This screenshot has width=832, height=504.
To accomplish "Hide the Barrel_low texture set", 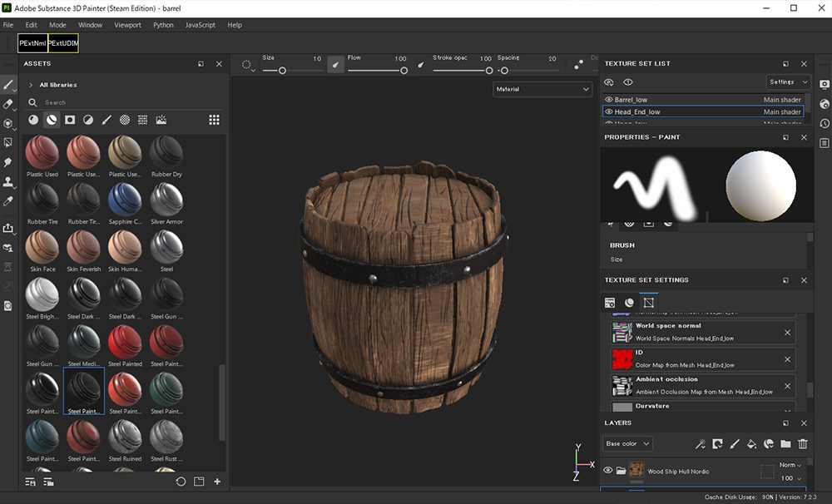I will click(x=608, y=100).
